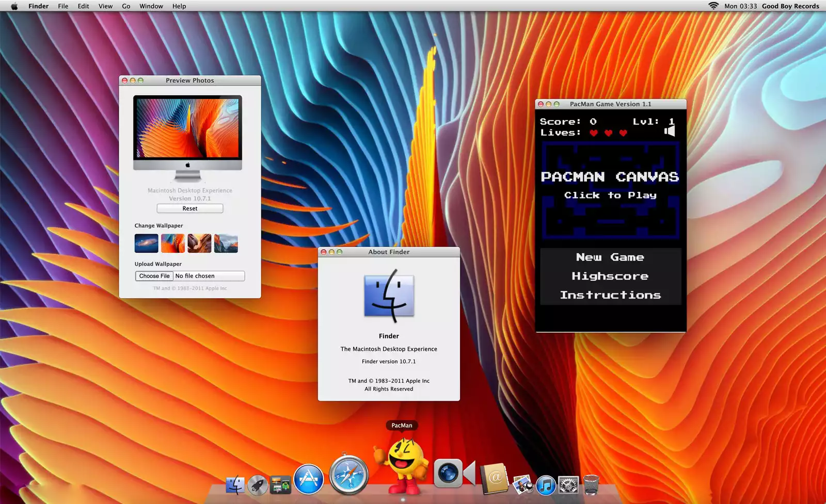This screenshot has width=826, height=504.
Task: Open the Finder menu in menu bar
Action: 39,6
